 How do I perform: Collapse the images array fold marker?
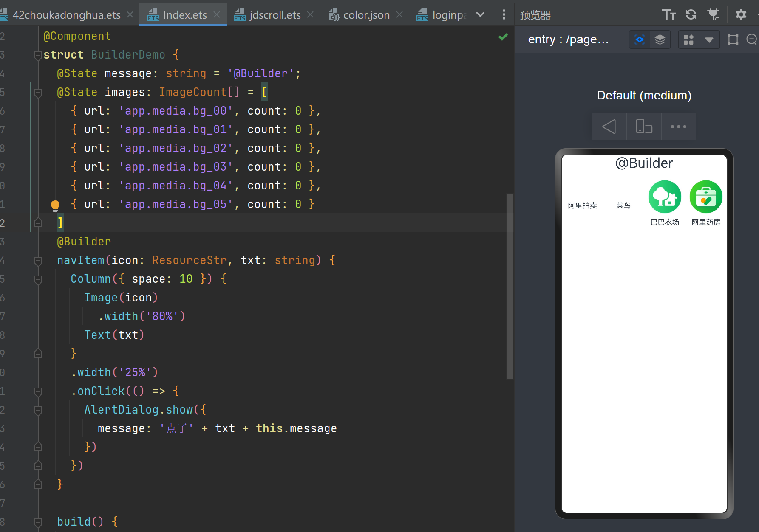pos(38,92)
